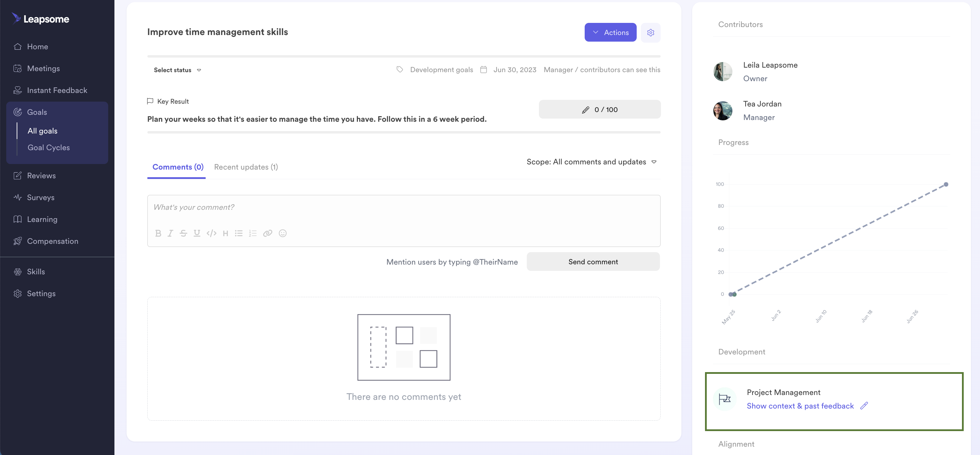
Task: Open Show context & past feedback link
Action: click(x=800, y=406)
